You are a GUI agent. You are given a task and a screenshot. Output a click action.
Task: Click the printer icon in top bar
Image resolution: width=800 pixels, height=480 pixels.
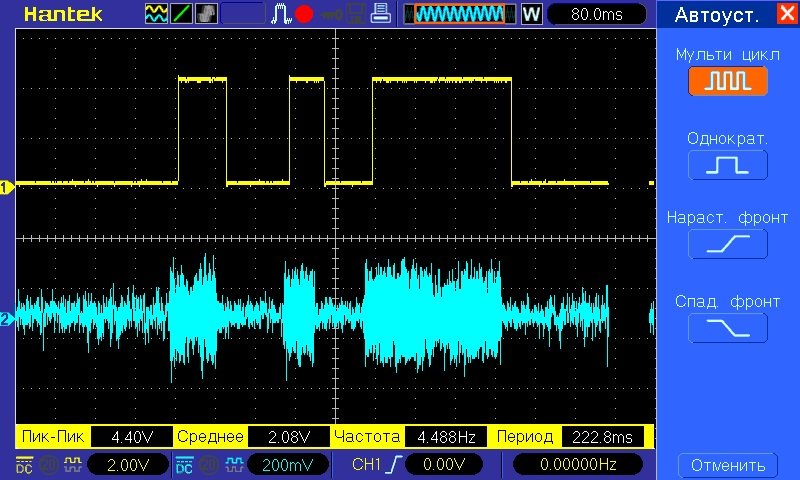pyautogui.click(x=380, y=14)
